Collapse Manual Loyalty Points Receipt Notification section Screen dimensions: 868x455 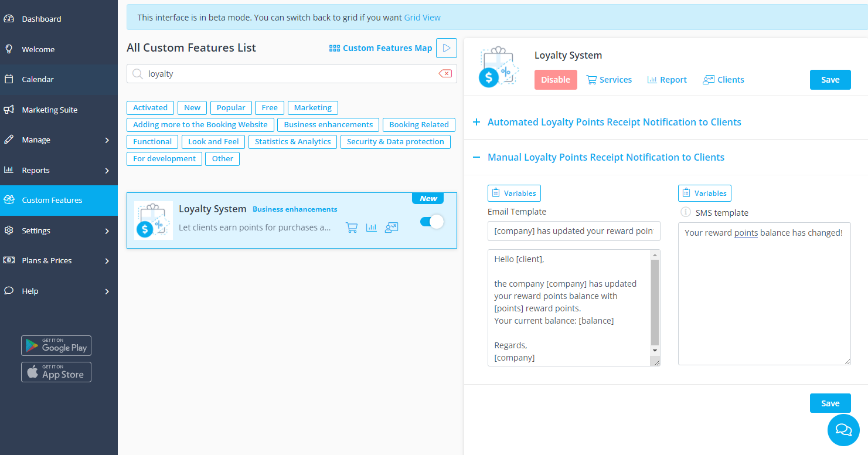pos(605,157)
